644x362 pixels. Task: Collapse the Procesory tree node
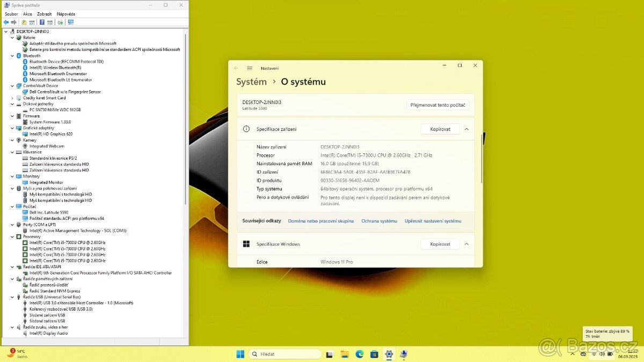point(12,237)
